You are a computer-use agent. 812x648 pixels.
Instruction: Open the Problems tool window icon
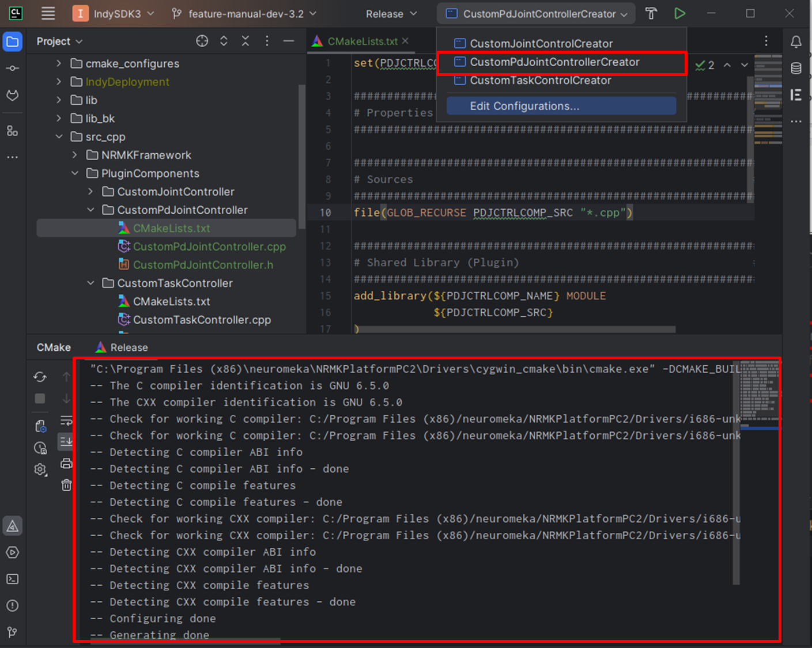coord(13,605)
